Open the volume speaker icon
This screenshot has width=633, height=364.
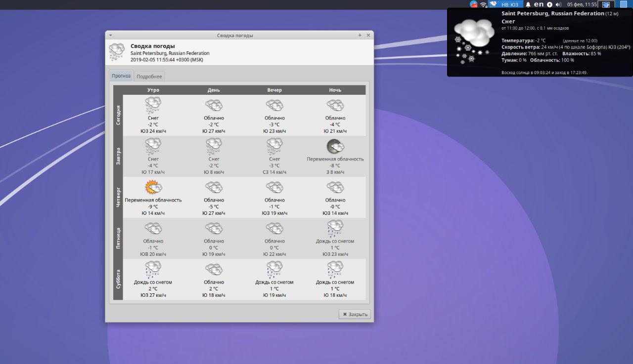[x=558, y=4]
